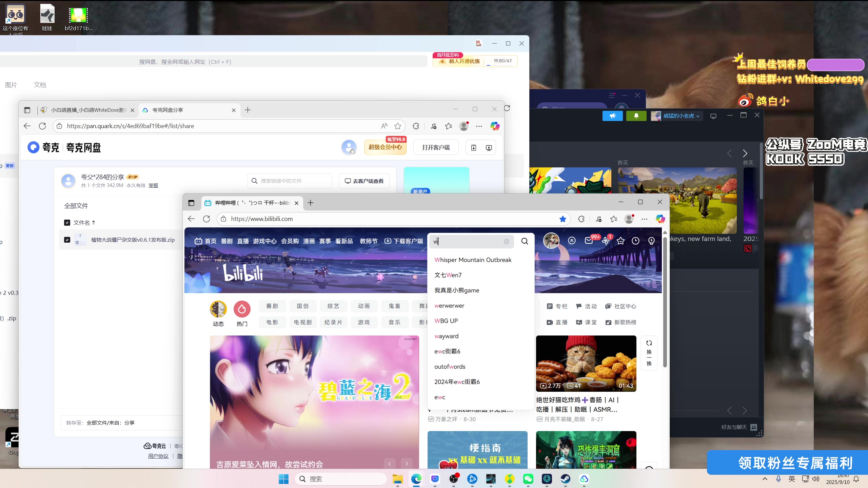
Task: Open WeChat from the taskbar
Action: (528, 479)
